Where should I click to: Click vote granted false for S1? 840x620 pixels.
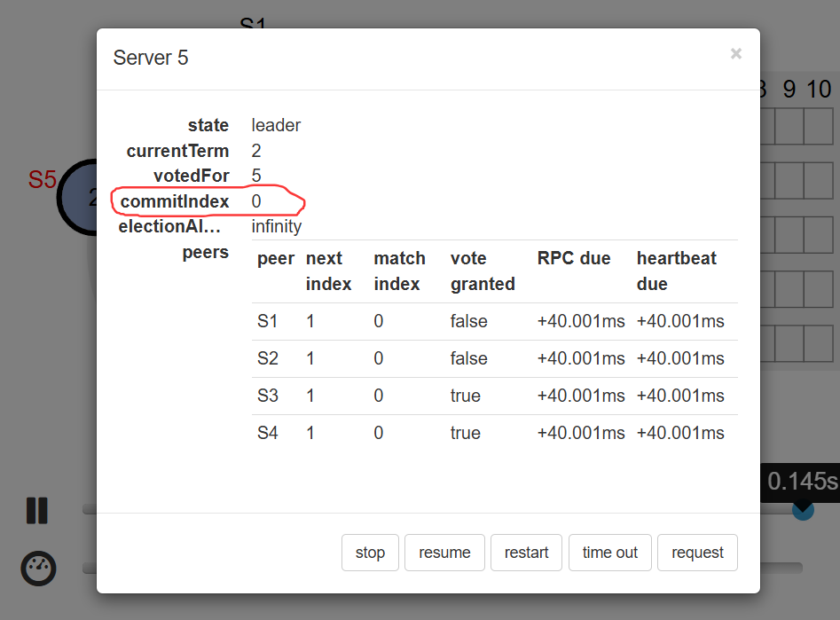(x=468, y=321)
